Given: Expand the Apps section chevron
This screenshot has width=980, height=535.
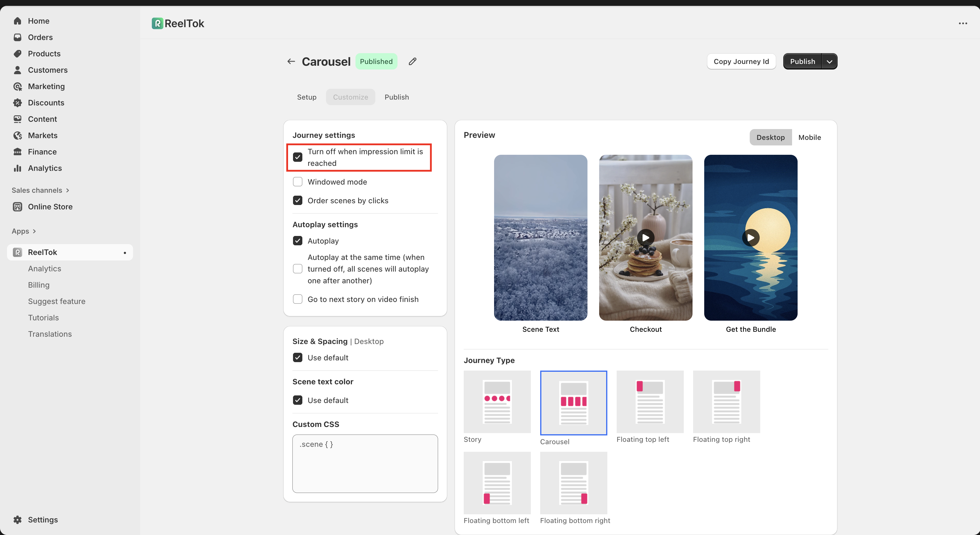Looking at the screenshot, I should tap(34, 231).
